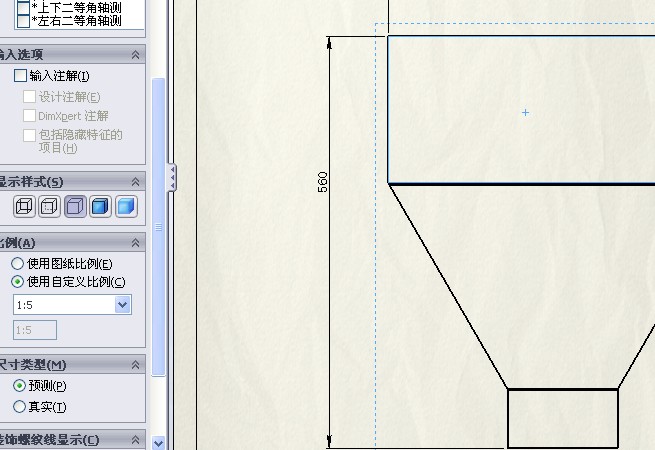Image resolution: width=655 pixels, height=450 pixels.
Task: Collapse the 输入选项 section
Action: point(135,54)
